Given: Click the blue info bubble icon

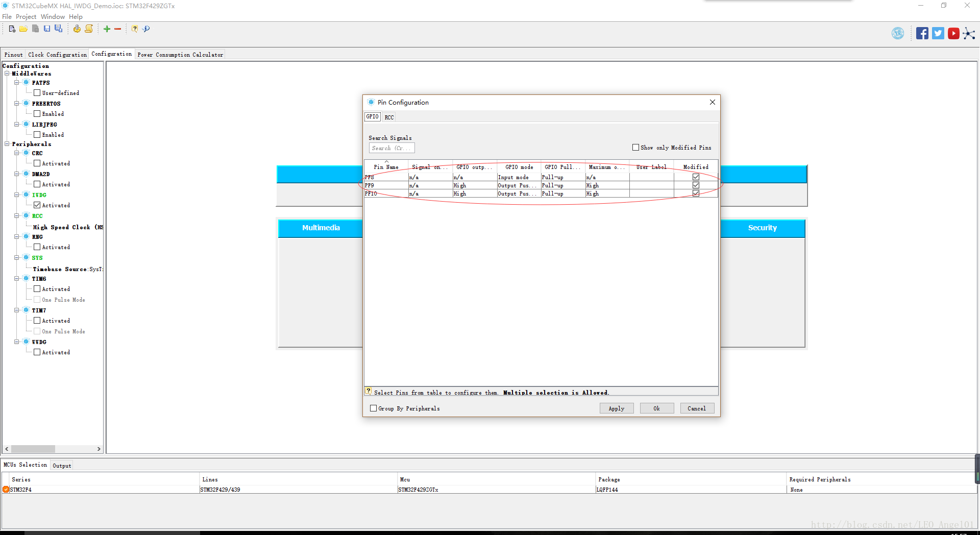Looking at the screenshot, I should (146, 29).
